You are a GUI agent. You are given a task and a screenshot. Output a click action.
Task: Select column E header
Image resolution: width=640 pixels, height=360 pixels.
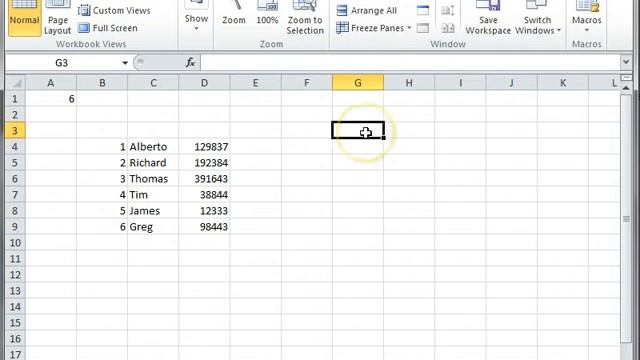pos(256,83)
